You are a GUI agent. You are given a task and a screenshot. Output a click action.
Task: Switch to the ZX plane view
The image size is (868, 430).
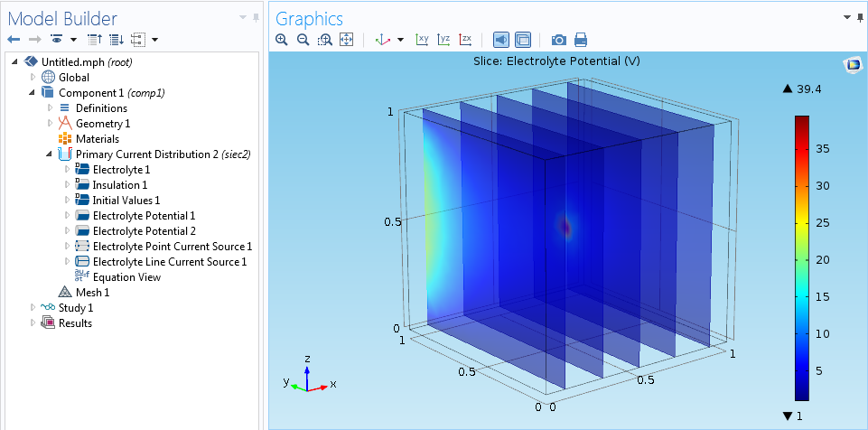[465, 40]
